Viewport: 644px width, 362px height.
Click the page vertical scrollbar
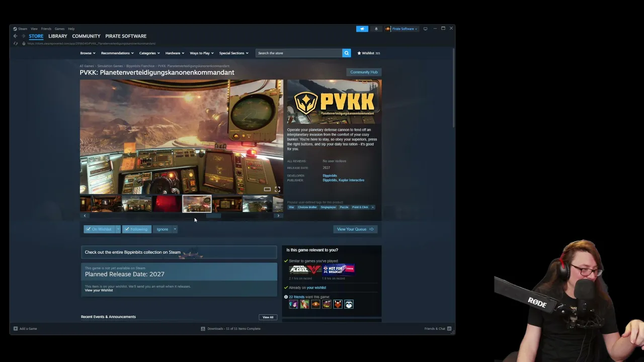click(454, 88)
